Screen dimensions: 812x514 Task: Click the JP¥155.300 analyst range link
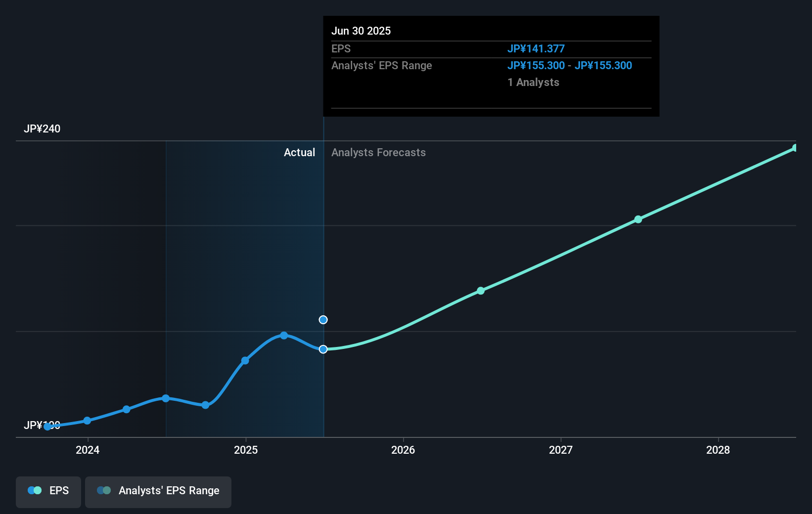(536, 65)
